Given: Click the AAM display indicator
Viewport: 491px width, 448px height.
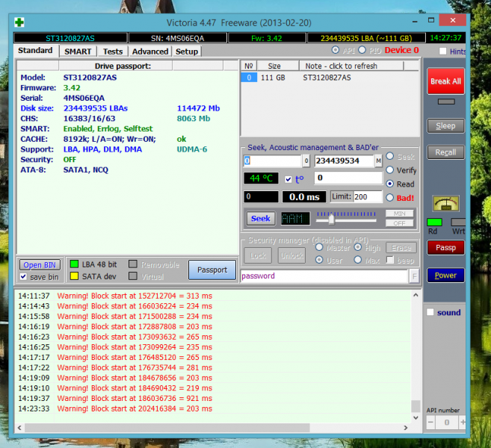Looking at the screenshot, I should (294, 218).
